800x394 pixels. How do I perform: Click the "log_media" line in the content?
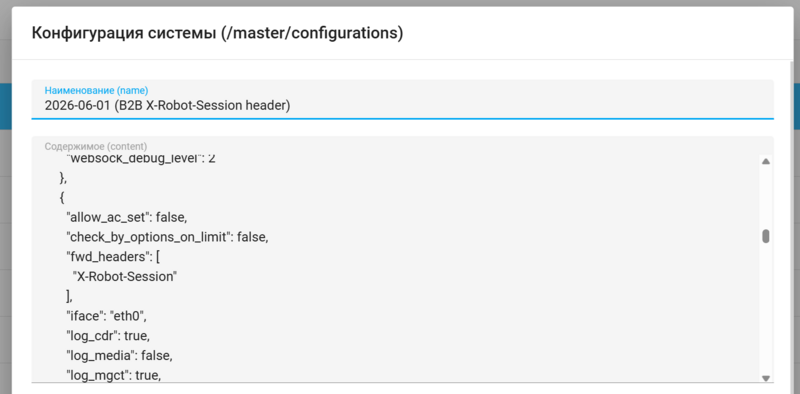[x=119, y=356]
